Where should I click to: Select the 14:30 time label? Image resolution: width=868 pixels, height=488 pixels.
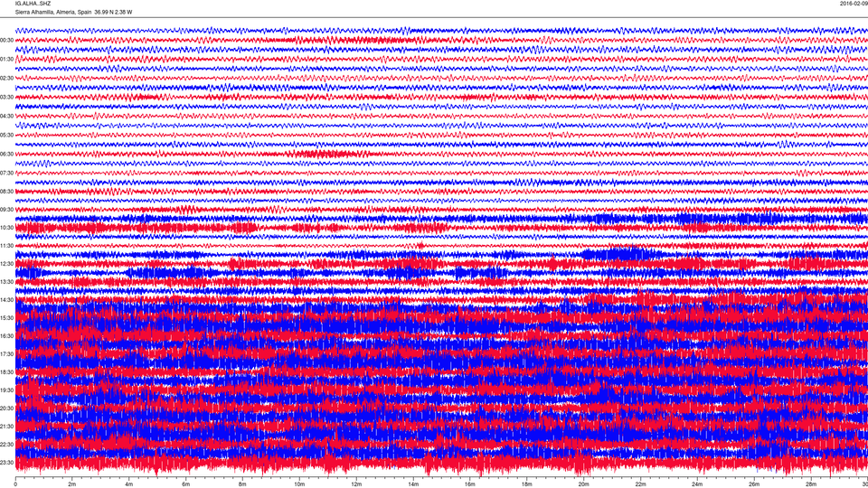tap(6, 300)
